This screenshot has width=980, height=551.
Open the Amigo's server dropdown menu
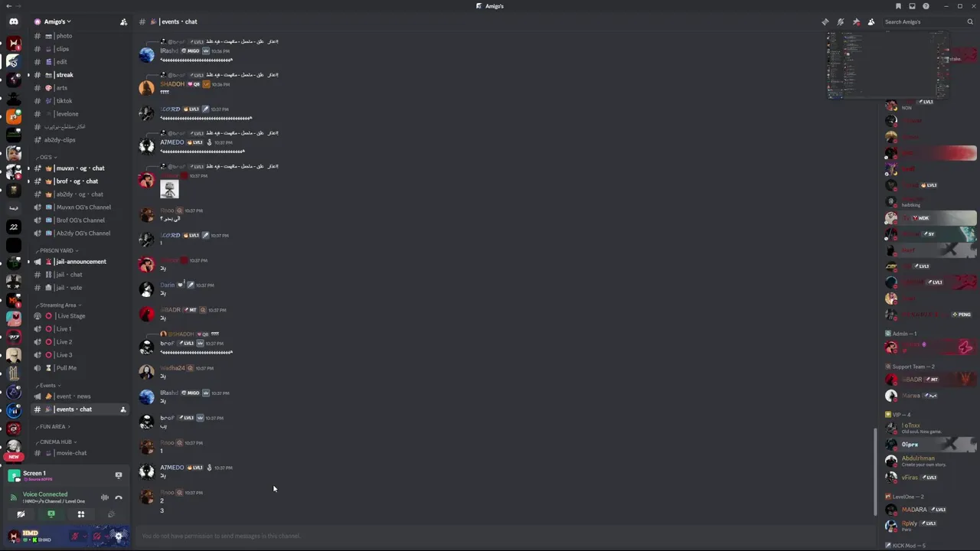pyautogui.click(x=57, y=21)
